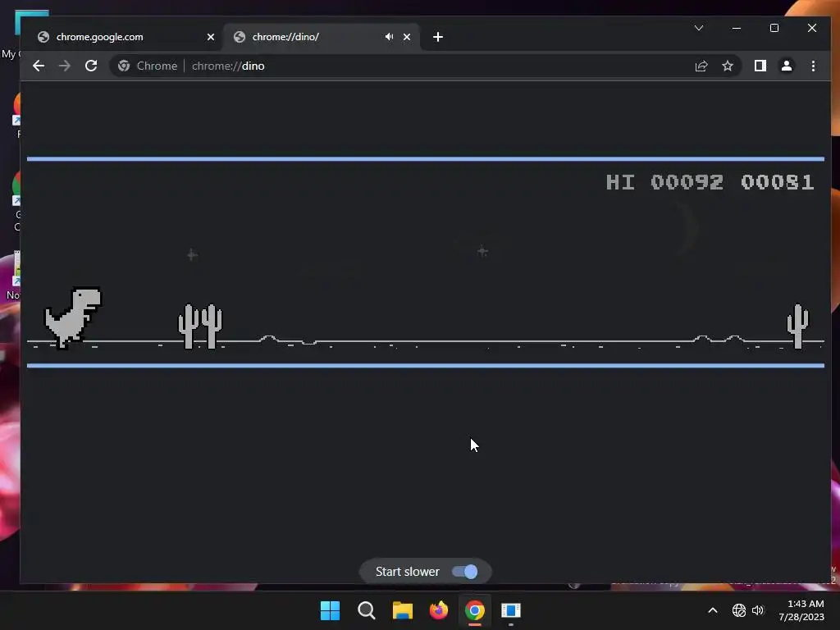Open the Chrome profile avatar

[787, 66]
